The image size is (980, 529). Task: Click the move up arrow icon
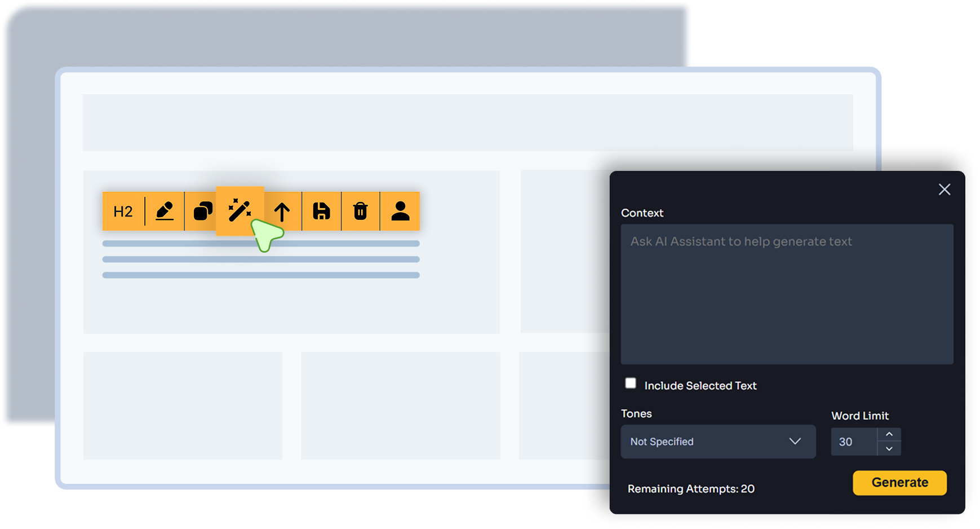283,211
